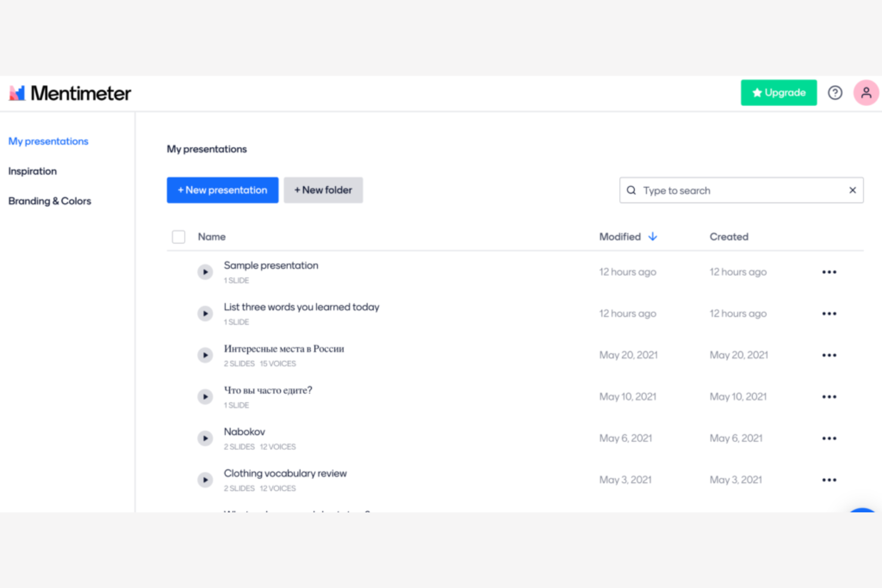Image resolution: width=882 pixels, height=588 pixels.
Task: Play the Nabokov presentation
Action: pyautogui.click(x=205, y=438)
